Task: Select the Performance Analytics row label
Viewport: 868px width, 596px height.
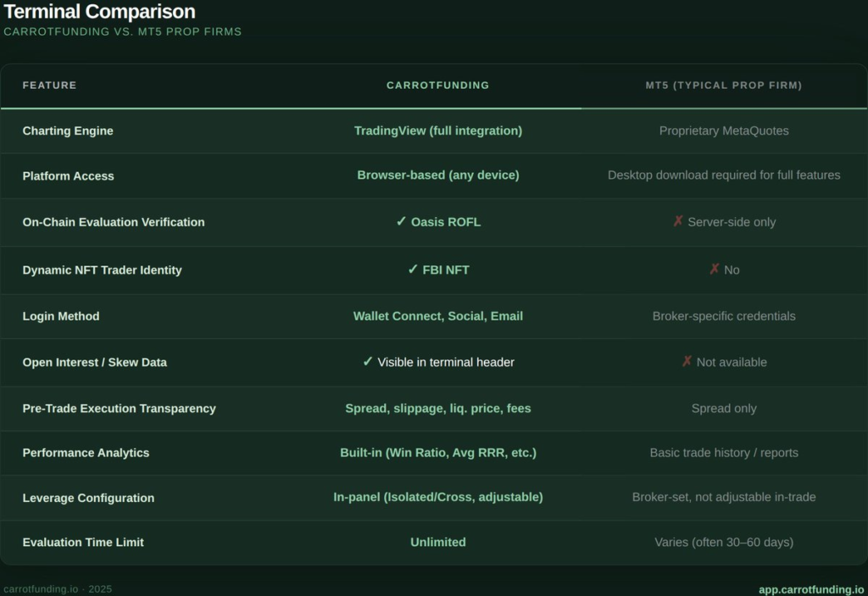Action: 86,453
